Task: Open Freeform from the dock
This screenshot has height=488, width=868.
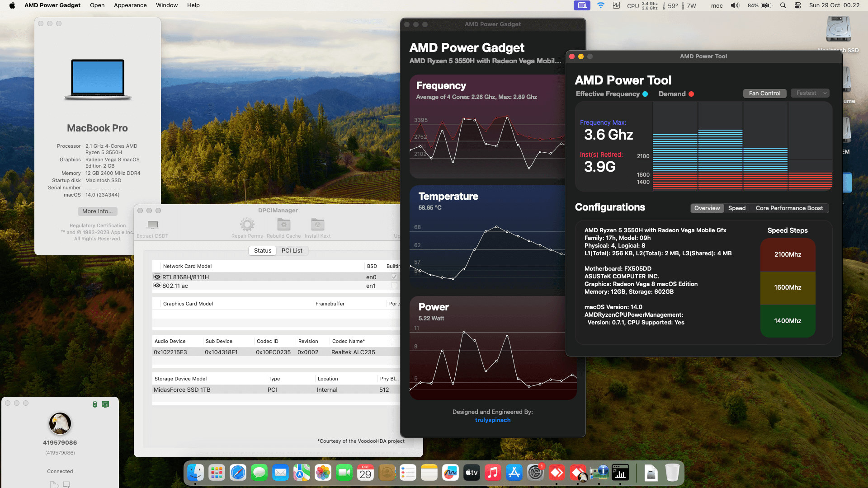Action: point(450,473)
